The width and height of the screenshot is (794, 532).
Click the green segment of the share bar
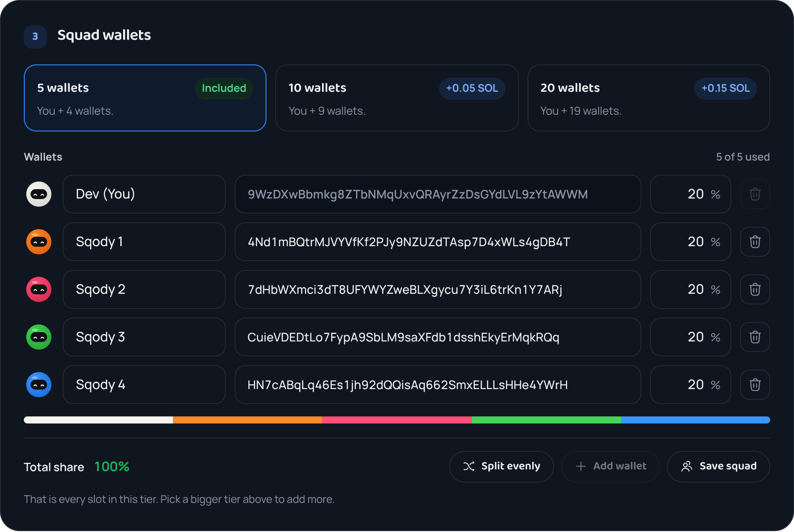pos(547,420)
